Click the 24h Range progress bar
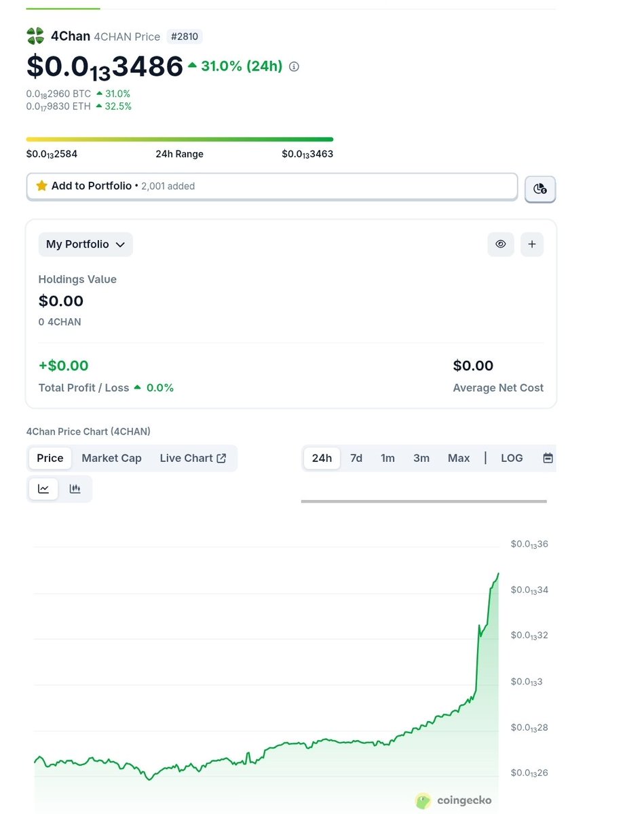644x814 pixels. point(180,139)
